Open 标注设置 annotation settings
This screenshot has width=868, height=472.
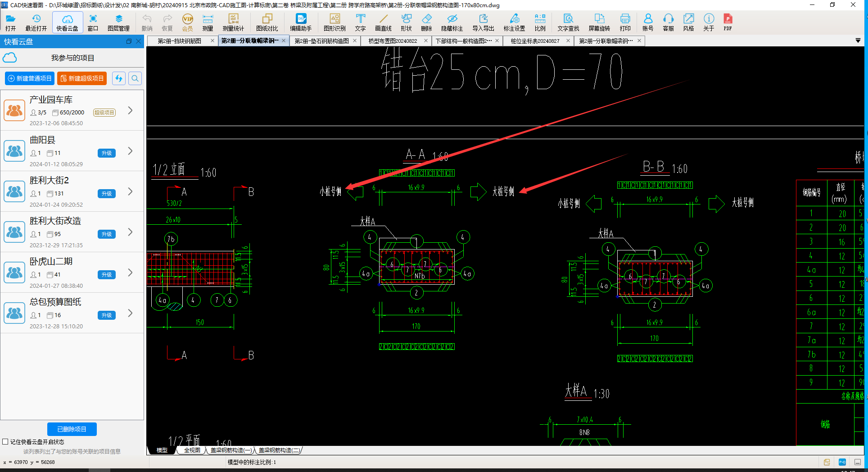[514, 22]
